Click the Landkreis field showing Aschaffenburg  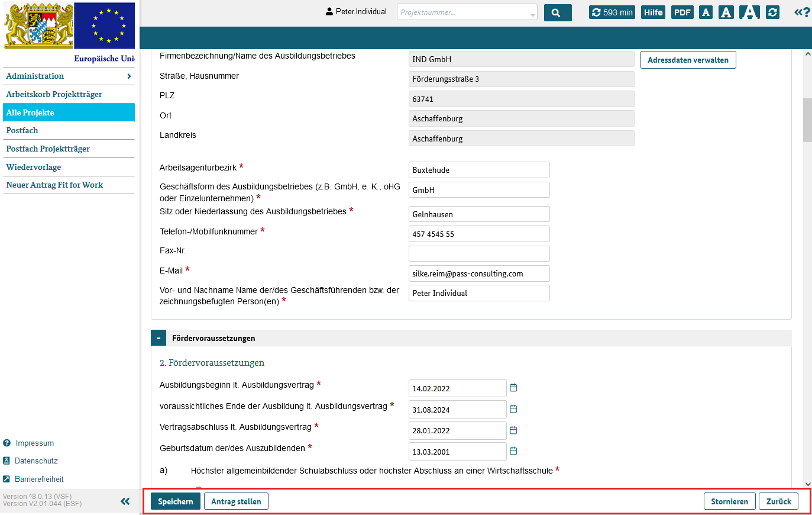tap(521, 139)
